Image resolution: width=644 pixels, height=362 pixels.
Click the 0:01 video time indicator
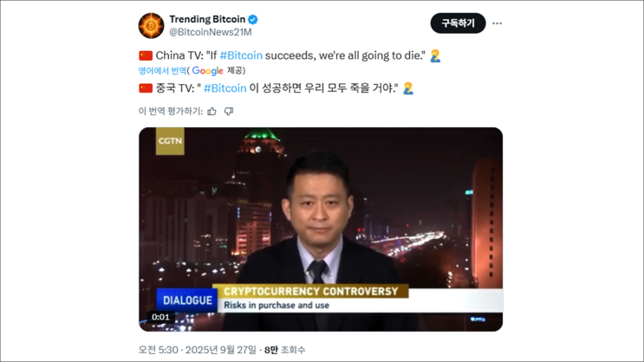(x=160, y=317)
